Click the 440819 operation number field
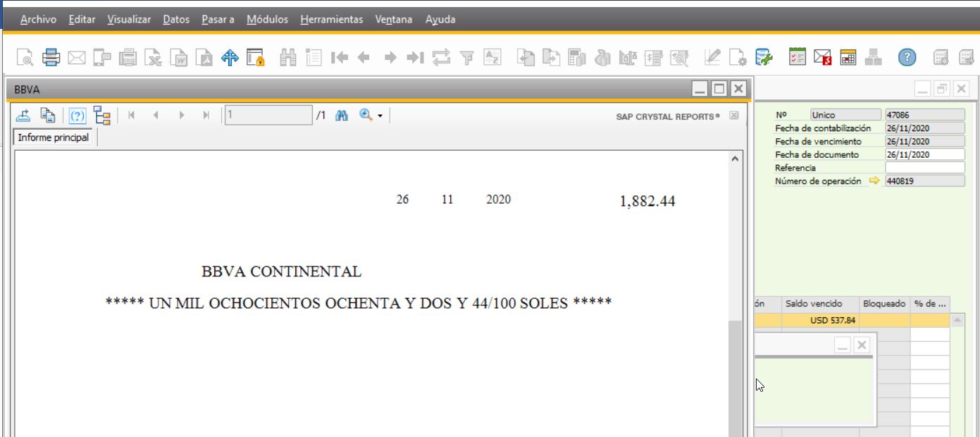 point(924,180)
